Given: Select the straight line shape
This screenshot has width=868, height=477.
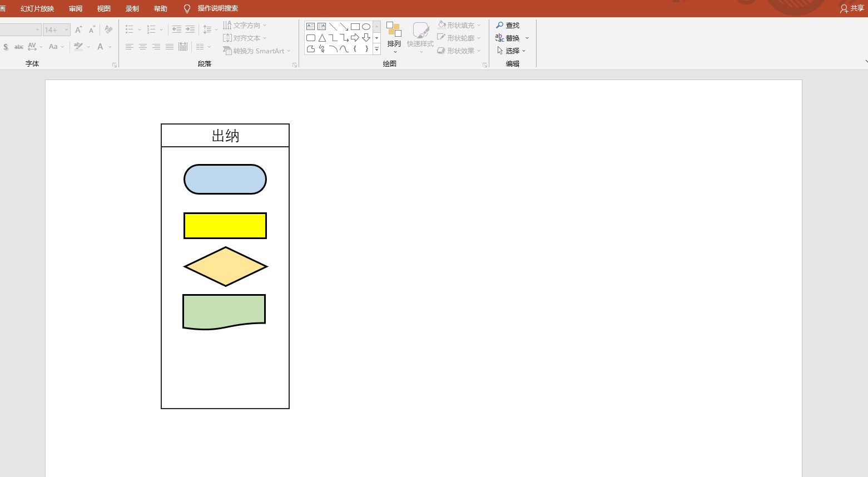Looking at the screenshot, I should 333,27.
